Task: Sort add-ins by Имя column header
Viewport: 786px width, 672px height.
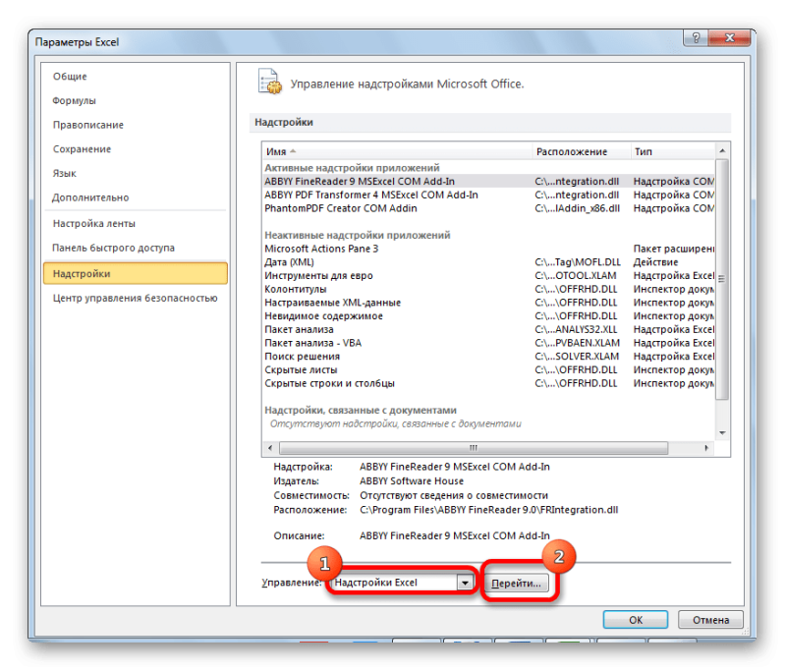Action: pyautogui.click(x=397, y=151)
